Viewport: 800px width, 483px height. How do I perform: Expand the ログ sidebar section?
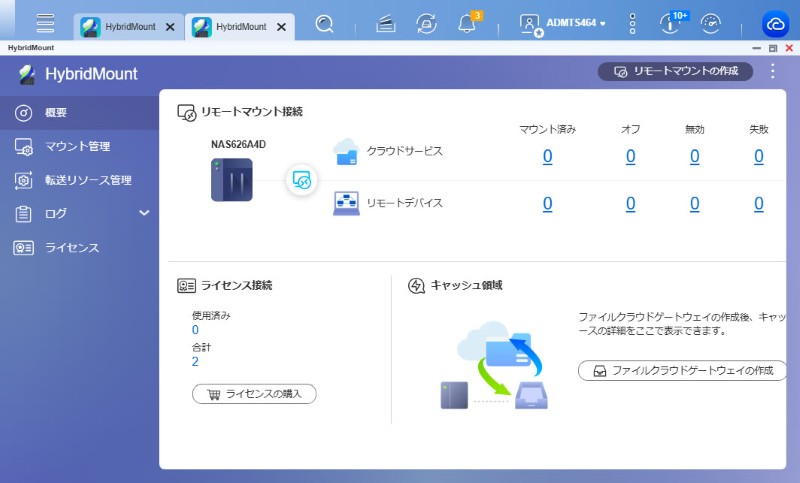(x=143, y=213)
